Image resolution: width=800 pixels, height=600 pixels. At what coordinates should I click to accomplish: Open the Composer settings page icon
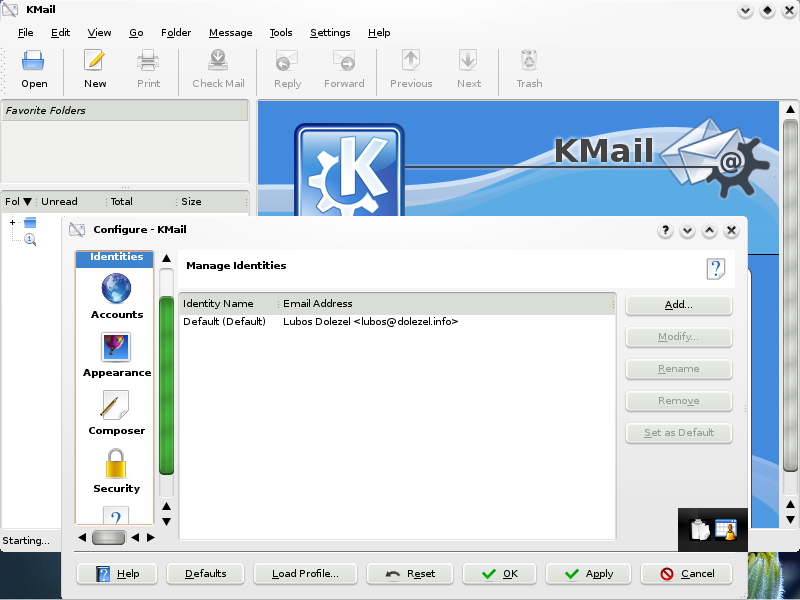point(116,405)
